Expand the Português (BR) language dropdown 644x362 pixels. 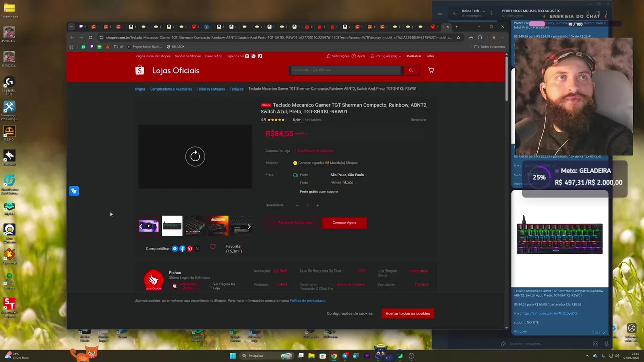pos(386,56)
